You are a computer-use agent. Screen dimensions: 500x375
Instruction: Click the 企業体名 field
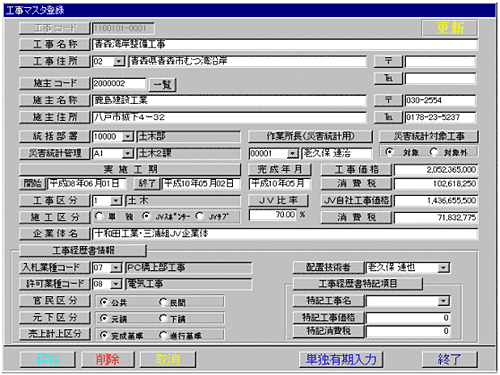pyautogui.click(x=285, y=234)
